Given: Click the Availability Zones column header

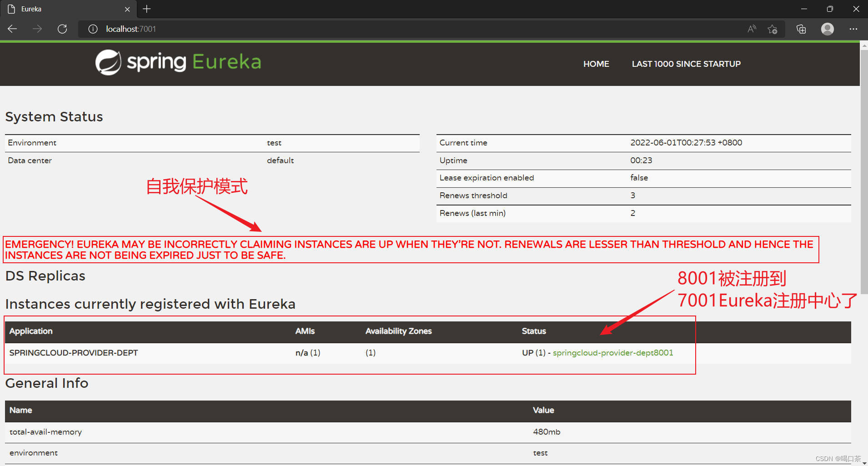Looking at the screenshot, I should tap(399, 331).
